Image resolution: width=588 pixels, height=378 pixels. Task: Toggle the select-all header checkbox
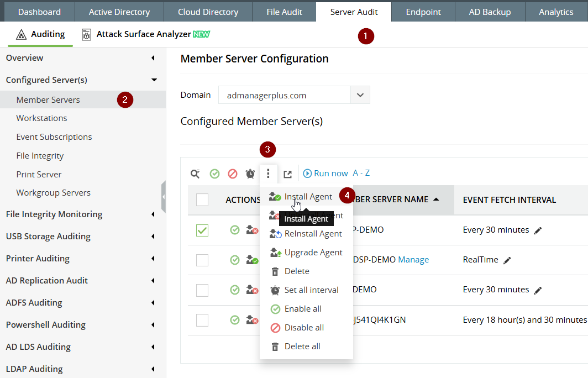point(202,200)
